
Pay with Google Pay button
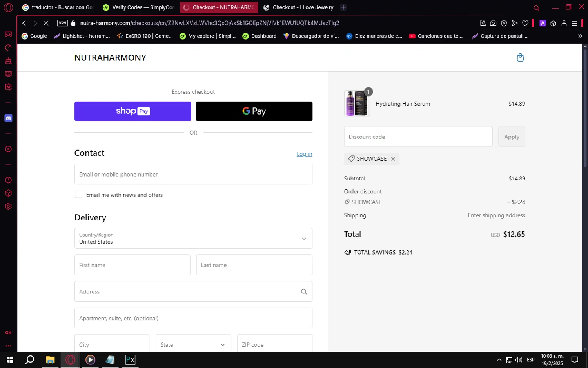(254, 111)
